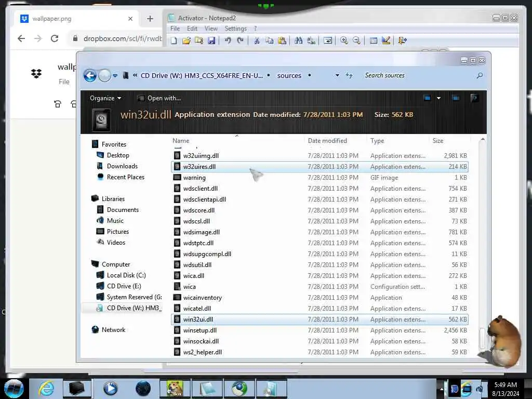The width and height of the screenshot is (532, 399).
Task: Open Windows Start orb
Action: [14, 389]
